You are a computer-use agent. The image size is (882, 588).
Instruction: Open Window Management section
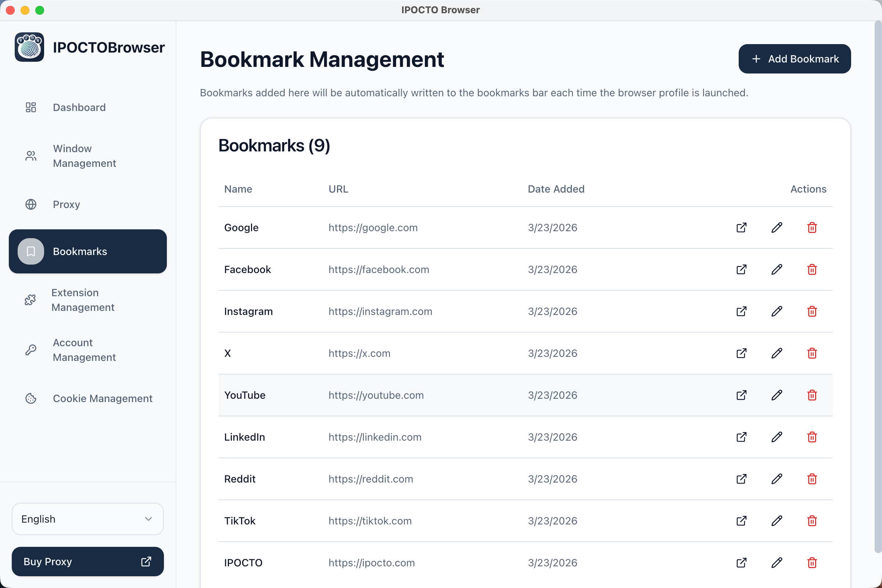pos(88,156)
